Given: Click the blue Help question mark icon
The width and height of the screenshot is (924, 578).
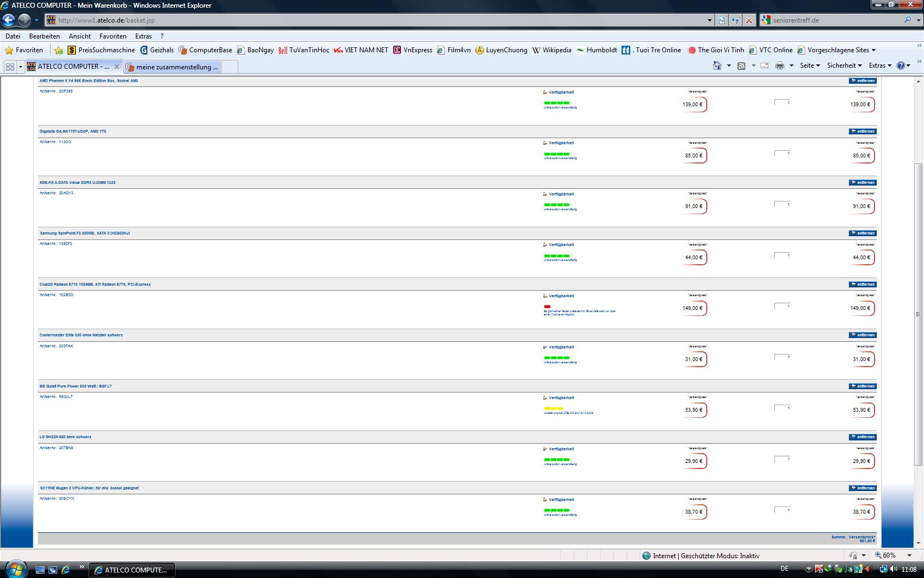Looking at the screenshot, I should click(x=901, y=66).
